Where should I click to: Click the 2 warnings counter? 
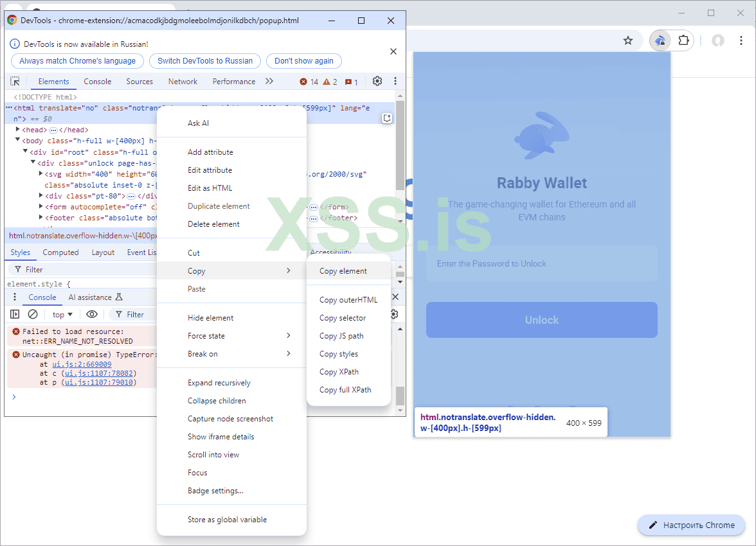tap(330, 82)
